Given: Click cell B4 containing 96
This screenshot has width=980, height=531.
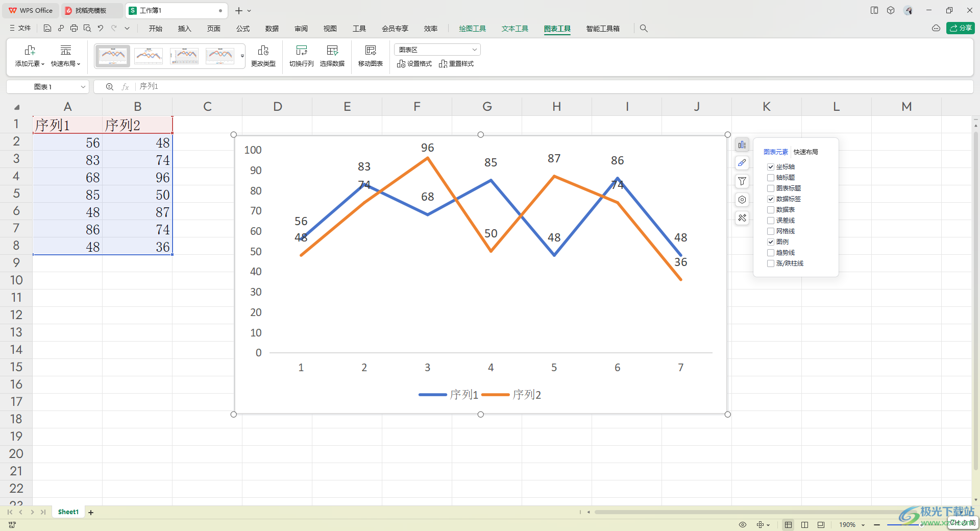Looking at the screenshot, I should [137, 177].
